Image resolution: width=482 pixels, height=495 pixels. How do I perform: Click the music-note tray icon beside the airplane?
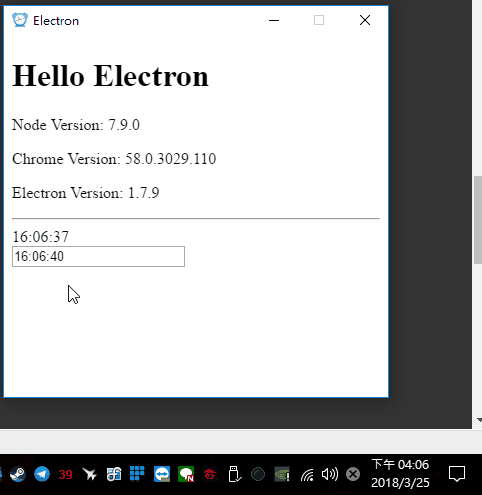[x=114, y=474]
